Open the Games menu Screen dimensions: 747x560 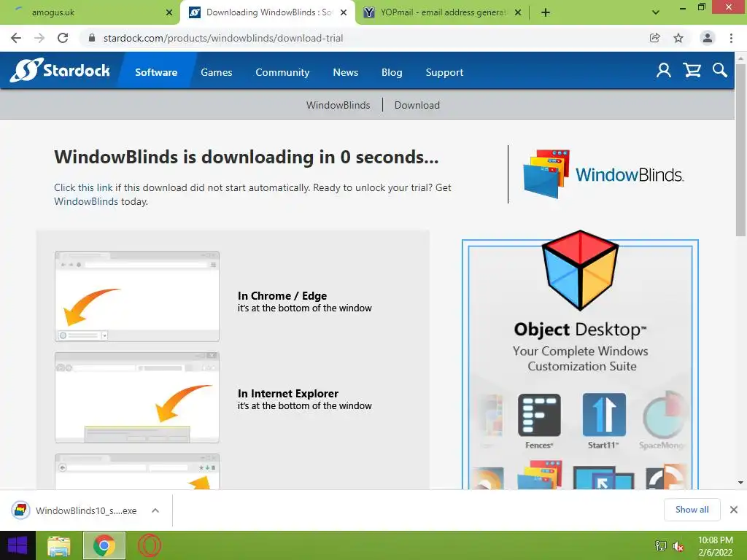216,72
